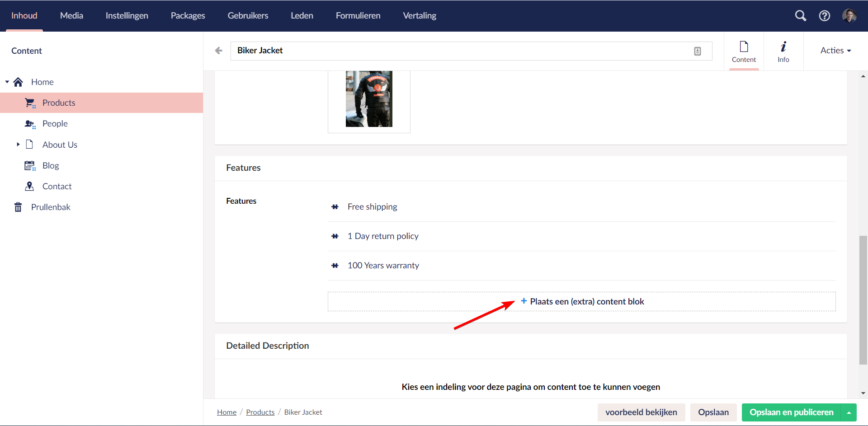Click the back arrow beside the title field
The image size is (868, 426).
pos(219,51)
